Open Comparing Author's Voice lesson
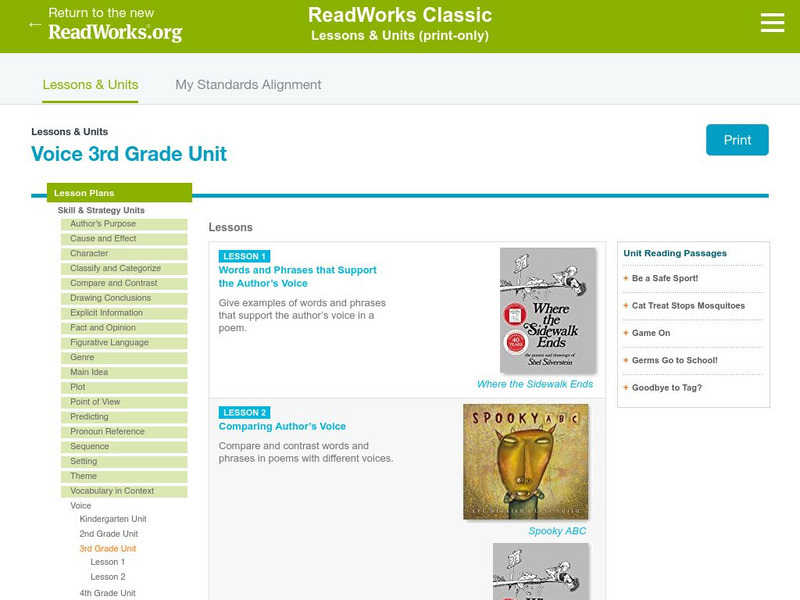Screen dimensions: 800x600 click(x=282, y=426)
